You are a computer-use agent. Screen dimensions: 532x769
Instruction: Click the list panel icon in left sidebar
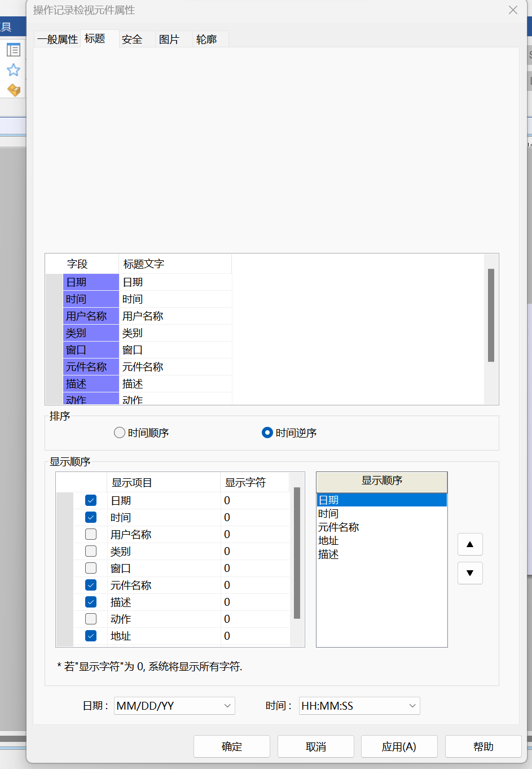tap(14, 50)
